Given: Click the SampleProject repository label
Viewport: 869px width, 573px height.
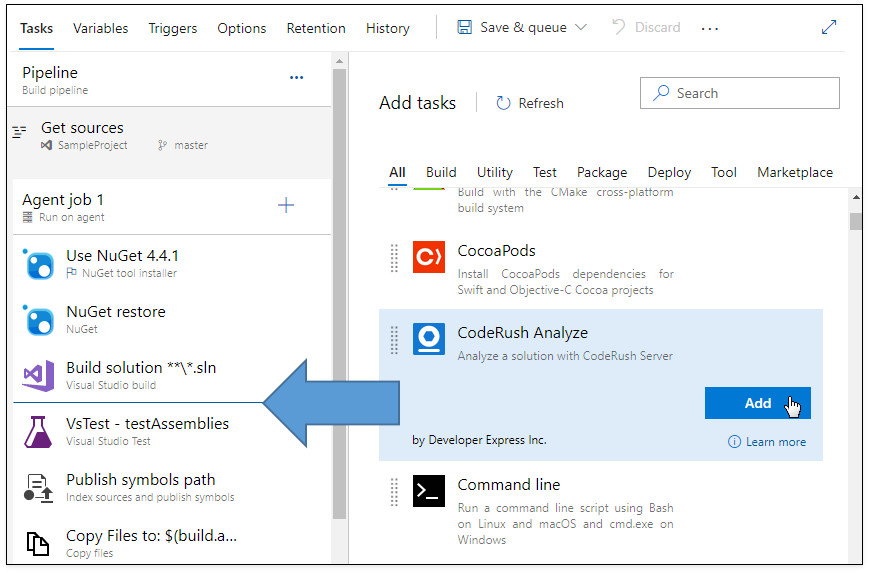Looking at the screenshot, I should pos(92,145).
